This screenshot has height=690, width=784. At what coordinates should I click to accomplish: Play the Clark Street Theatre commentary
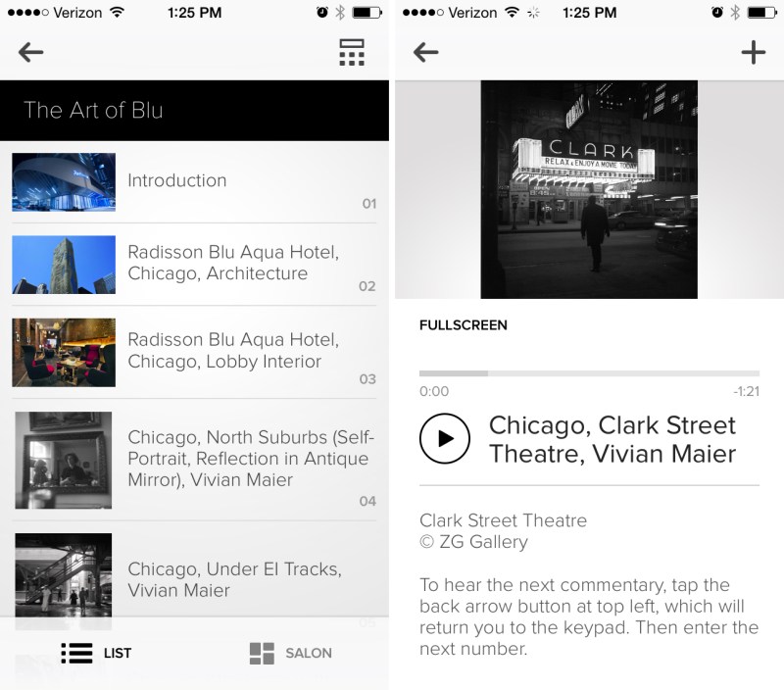click(445, 438)
